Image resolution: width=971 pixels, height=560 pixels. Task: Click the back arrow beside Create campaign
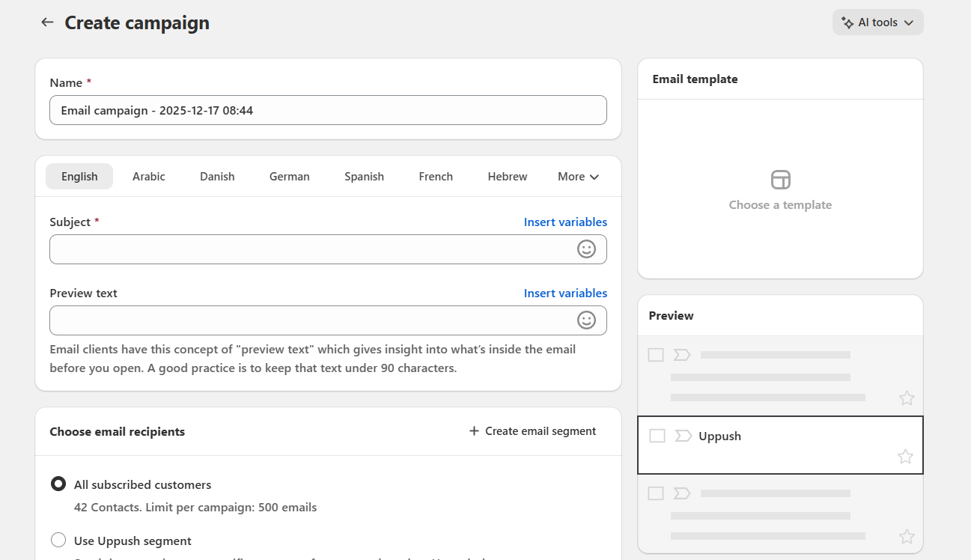47,22
